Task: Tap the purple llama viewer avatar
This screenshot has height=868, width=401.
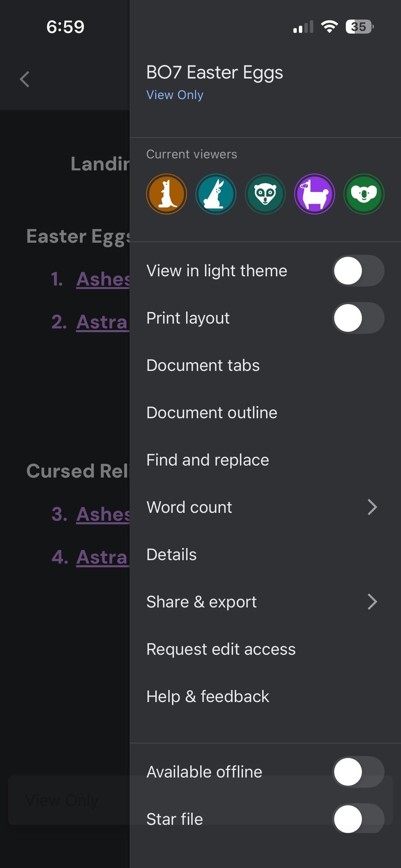Action: click(314, 194)
